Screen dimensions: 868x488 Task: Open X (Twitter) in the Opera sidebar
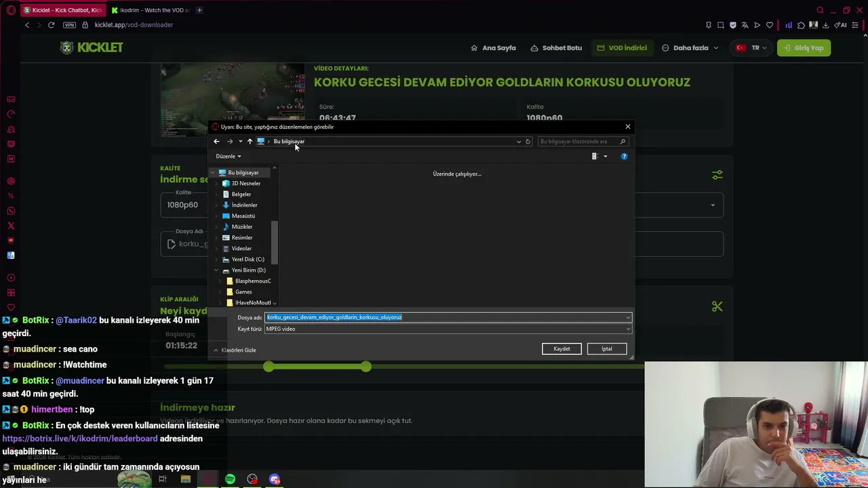11,226
